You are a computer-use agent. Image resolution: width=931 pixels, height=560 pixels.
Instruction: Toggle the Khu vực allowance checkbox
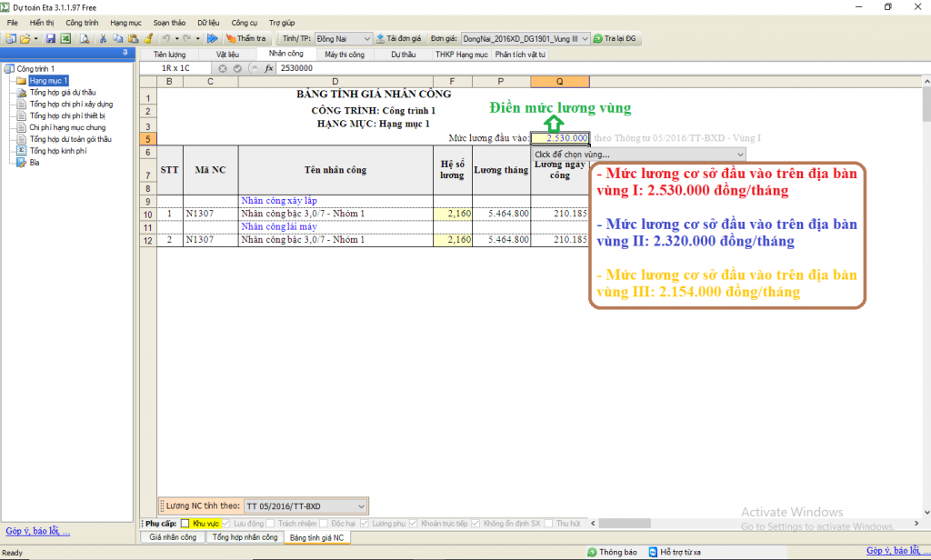pyautogui.click(x=185, y=524)
